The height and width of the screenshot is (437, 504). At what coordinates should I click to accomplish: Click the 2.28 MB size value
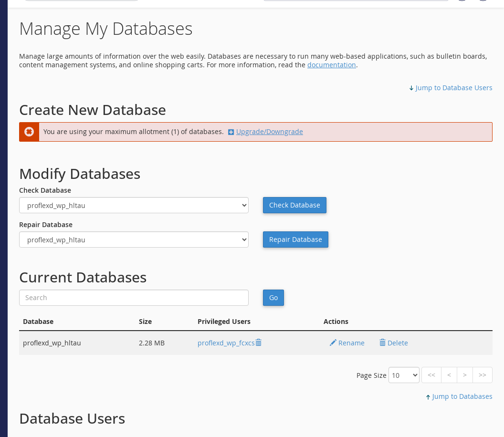152,343
